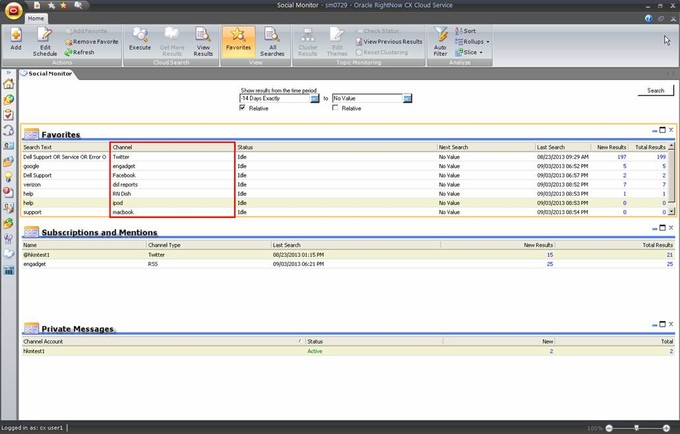Toggle the Relative checkbox under start date
Image resolution: width=680 pixels, height=434 pixels.
[243, 108]
